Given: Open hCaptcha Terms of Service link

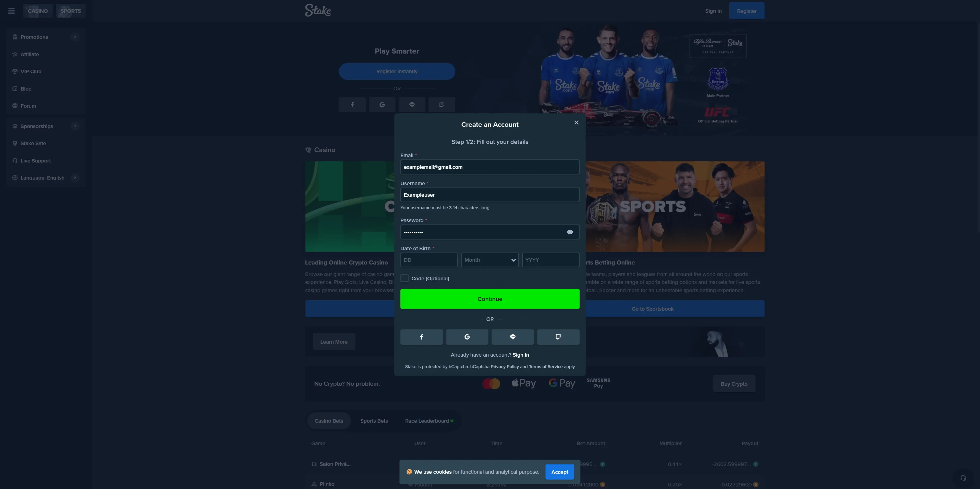Looking at the screenshot, I should (546, 367).
